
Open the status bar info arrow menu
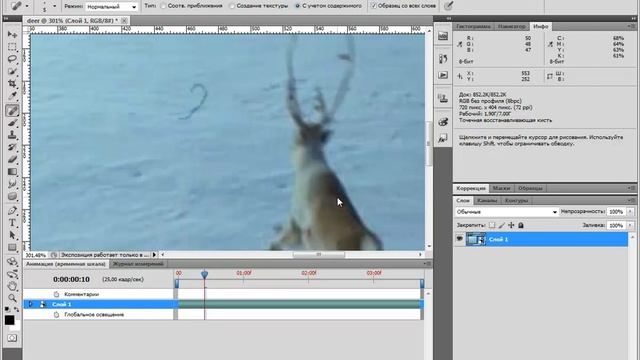pyautogui.click(x=154, y=255)
